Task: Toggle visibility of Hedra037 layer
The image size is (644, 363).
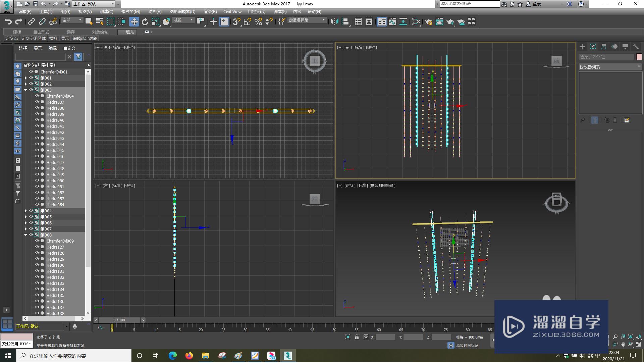Action: (x=37, y=102)
